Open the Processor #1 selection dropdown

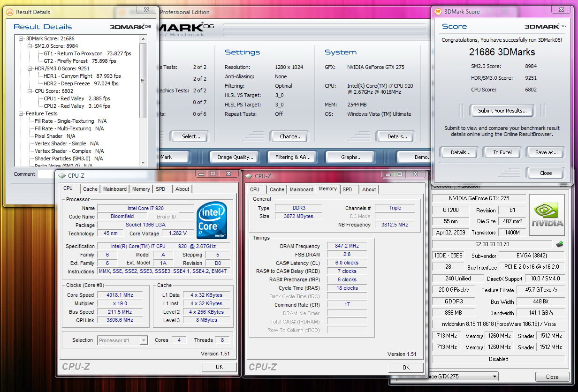(x=144, y=340)
